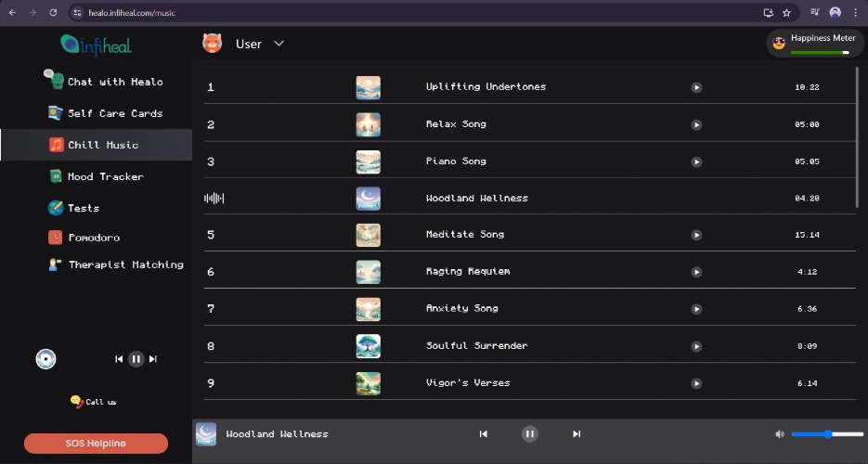Click the Happiness Meter sunglasses emoji
This screenshot has height=464, width=868.
tap(779, 43)
